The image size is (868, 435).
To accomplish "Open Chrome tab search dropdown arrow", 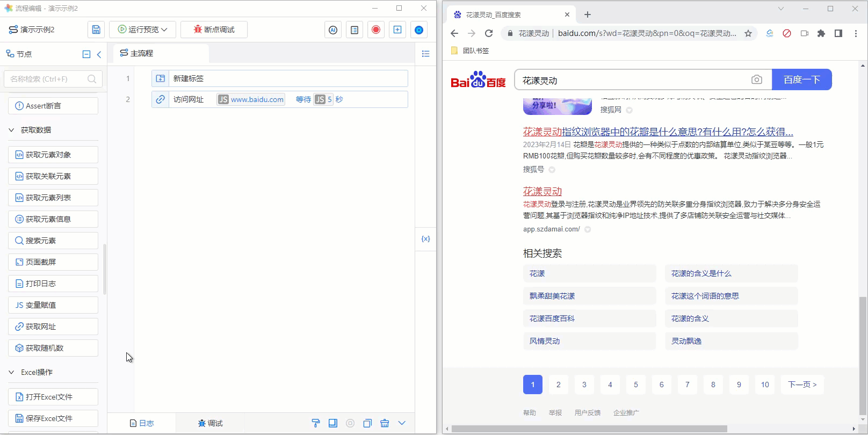I will [781, 9].
